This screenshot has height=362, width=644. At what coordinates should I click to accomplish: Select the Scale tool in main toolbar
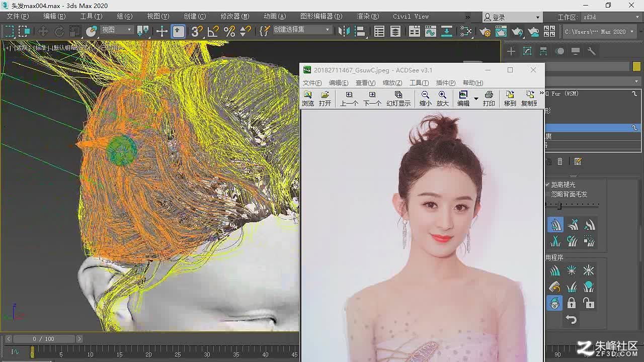point(75,31)
